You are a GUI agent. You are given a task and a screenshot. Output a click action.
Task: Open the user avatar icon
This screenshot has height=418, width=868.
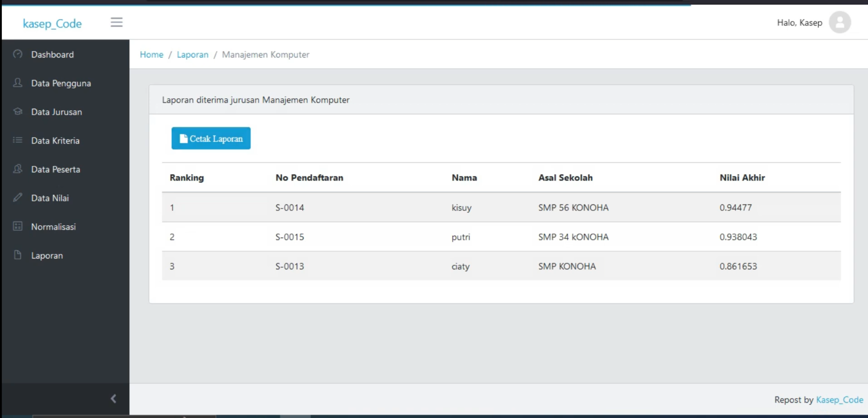(x=839, y=22)
